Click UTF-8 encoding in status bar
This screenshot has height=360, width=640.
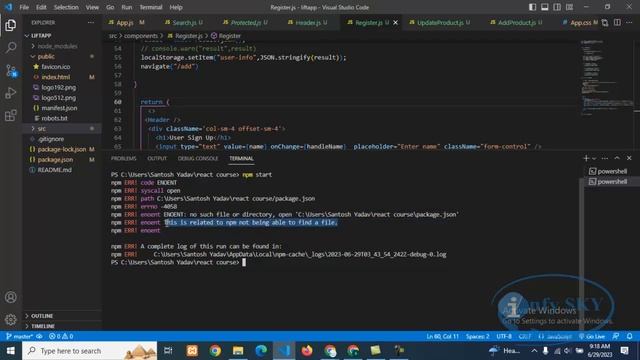[x=504, y=336]
